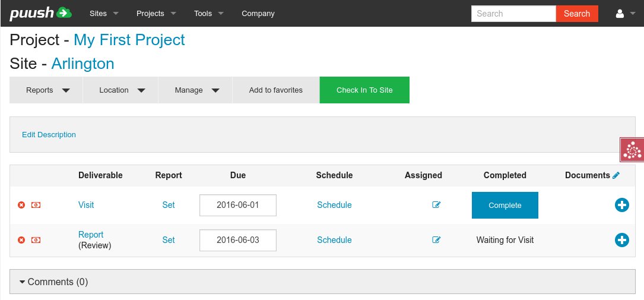The width and height of the screenshot is (644, 300).
Task: Open the Sites menu in navbar
Action: tap(104, 14)
